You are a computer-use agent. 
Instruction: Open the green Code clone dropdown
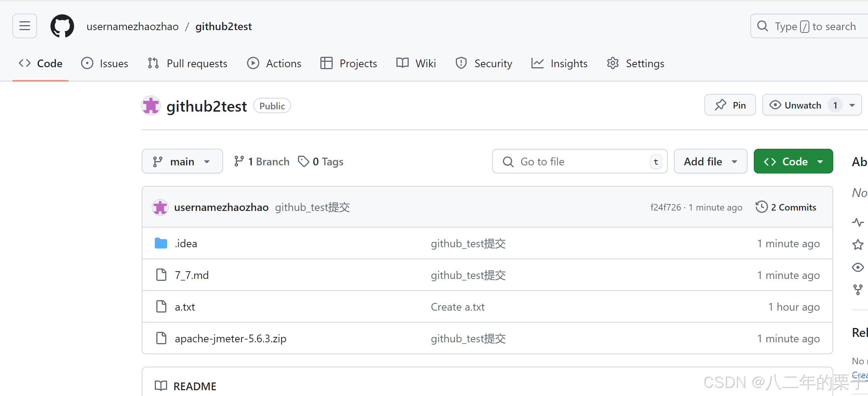(x=793, y=161)
